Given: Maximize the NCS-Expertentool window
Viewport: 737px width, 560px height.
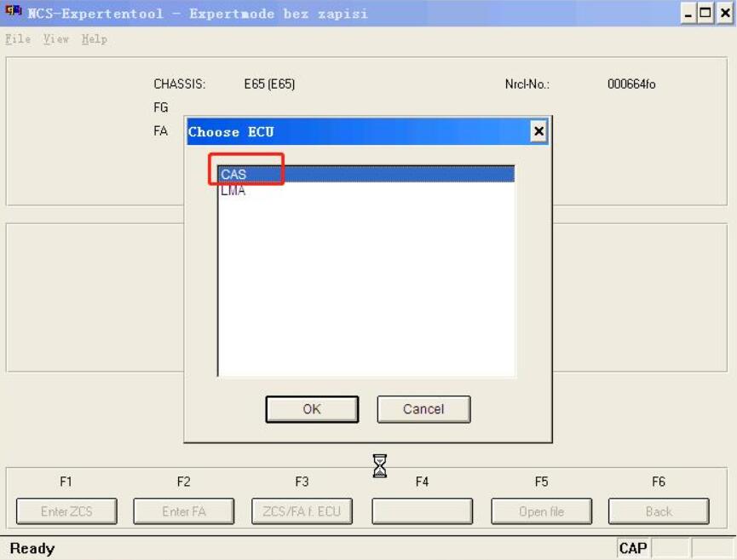Looking at the screenshot, I should pos(705,14).
